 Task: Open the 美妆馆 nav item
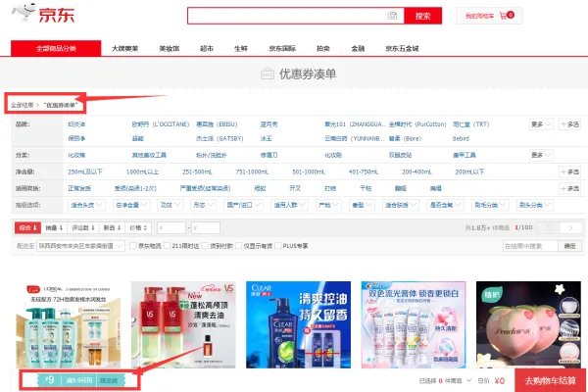click(170, 48)
